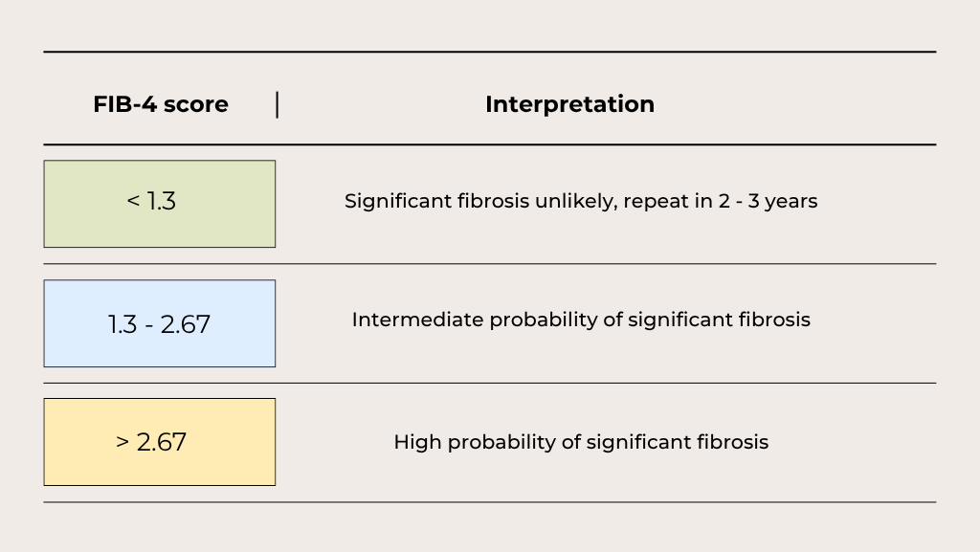Click the bottom border line of the table
The width and height of the screenshot is (980, 552).
click(490, 502)
